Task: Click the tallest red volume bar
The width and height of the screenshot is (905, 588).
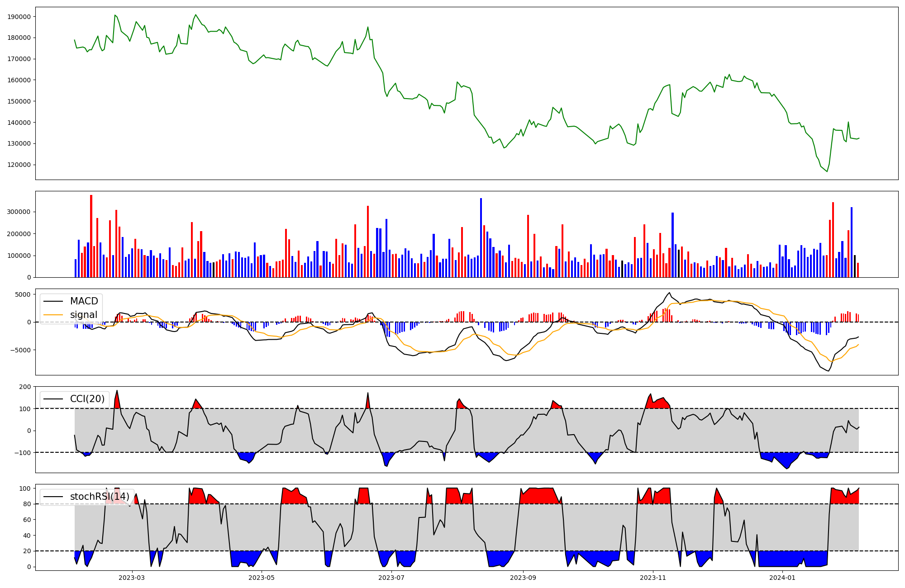Action: (91, 235)
